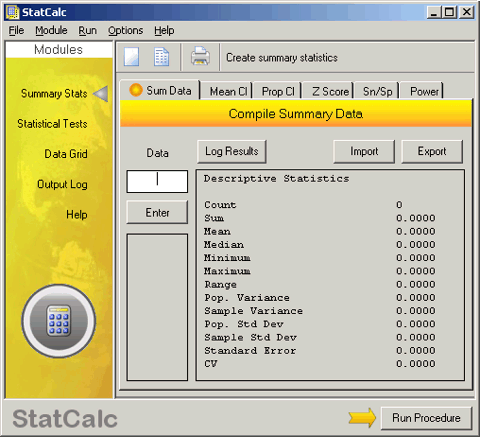Click the StatCalc title bar app icon
The width and height of the screenshot is (480, 437).
tap(12, 12)
